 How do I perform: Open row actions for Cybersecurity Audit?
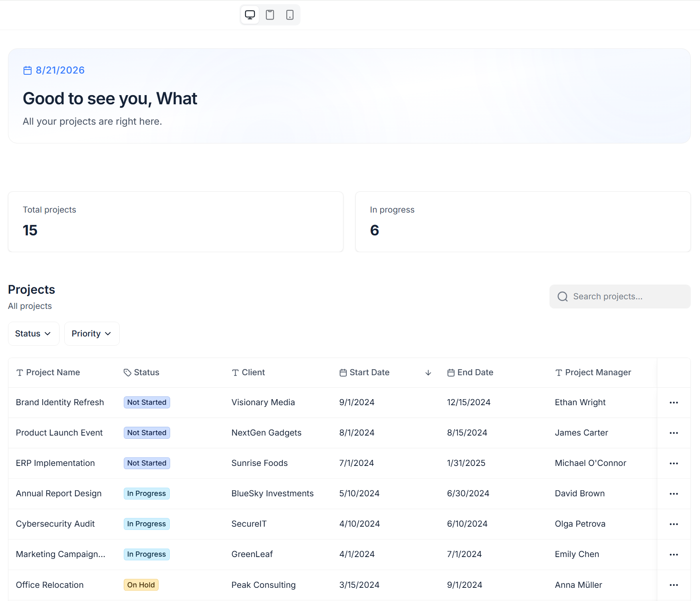pos(674,524)
